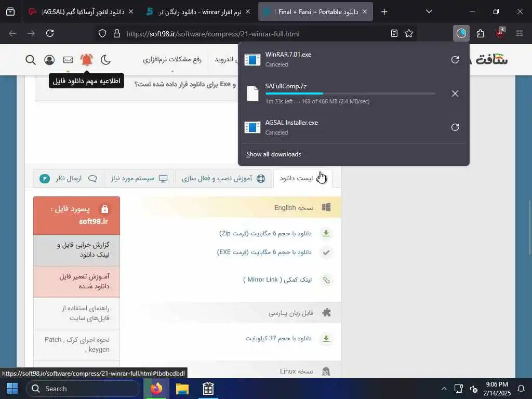The width and height of the screenshot is (532, 399).
Task: Open a new browser tab
Action: [x=384, y=12]
